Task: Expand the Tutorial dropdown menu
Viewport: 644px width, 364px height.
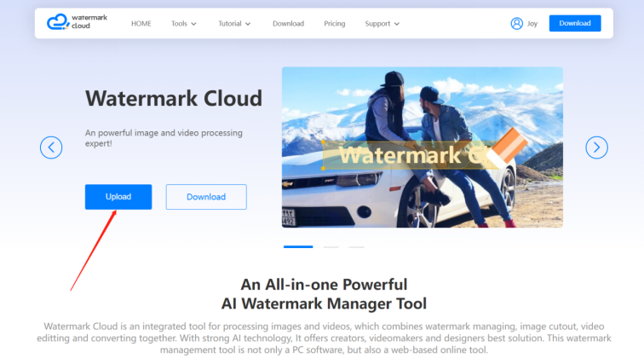Action: [x=234, y=24]
